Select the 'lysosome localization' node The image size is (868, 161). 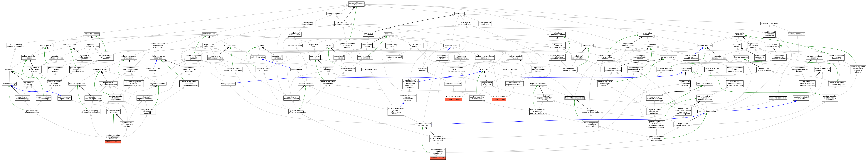pos(778,98)
